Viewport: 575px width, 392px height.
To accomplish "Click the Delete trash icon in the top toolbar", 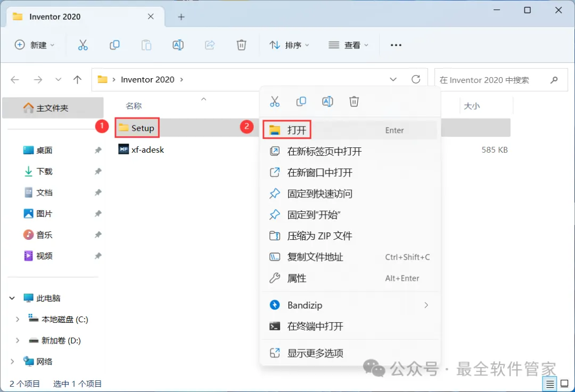I will coord(241,45).
